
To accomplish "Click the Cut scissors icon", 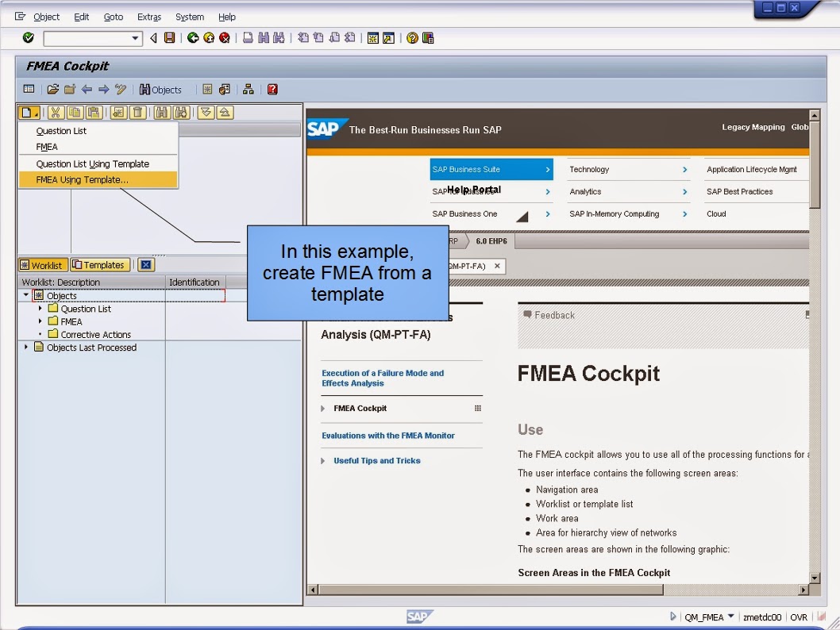I will pyautogui.click(x=56, y=113).
